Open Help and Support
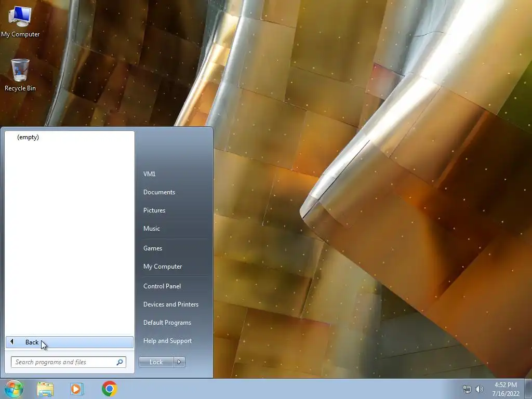Image resolution: width=532 pixels, height=399 pixels. [167, 341]
